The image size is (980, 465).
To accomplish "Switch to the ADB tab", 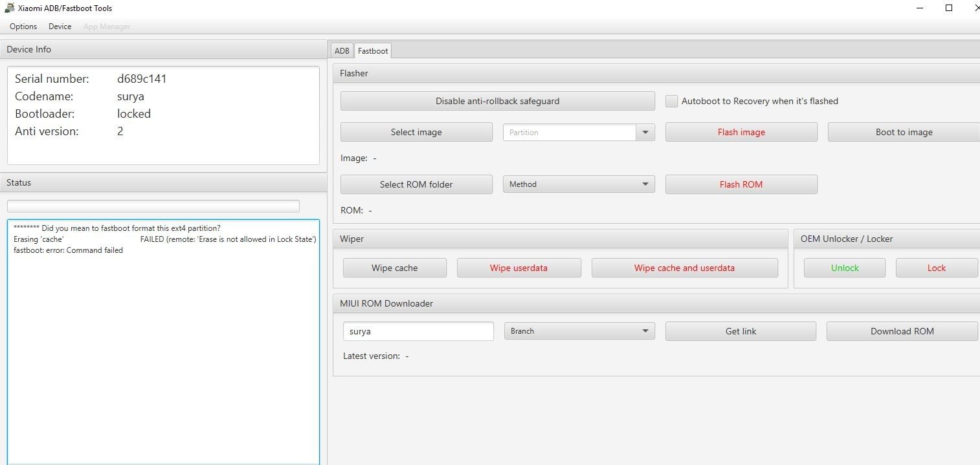I will 342,50.
